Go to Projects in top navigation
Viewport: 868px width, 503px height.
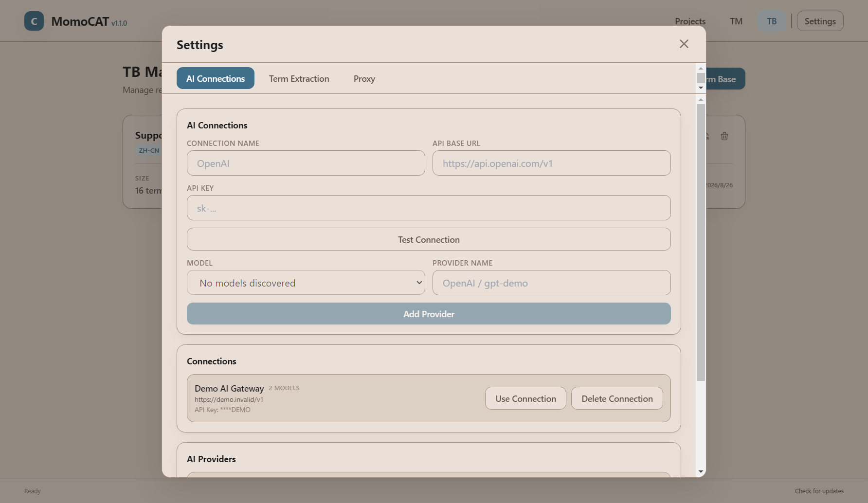(690, 21)
